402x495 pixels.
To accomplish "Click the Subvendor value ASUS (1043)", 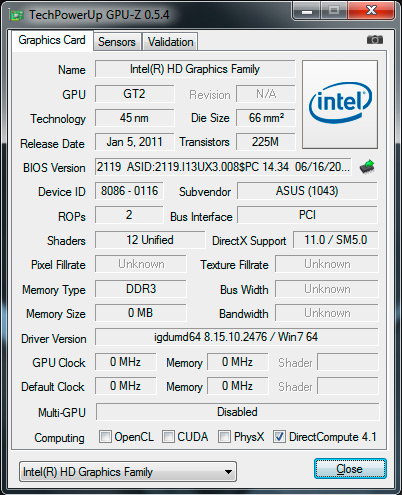I will (307, 191).
